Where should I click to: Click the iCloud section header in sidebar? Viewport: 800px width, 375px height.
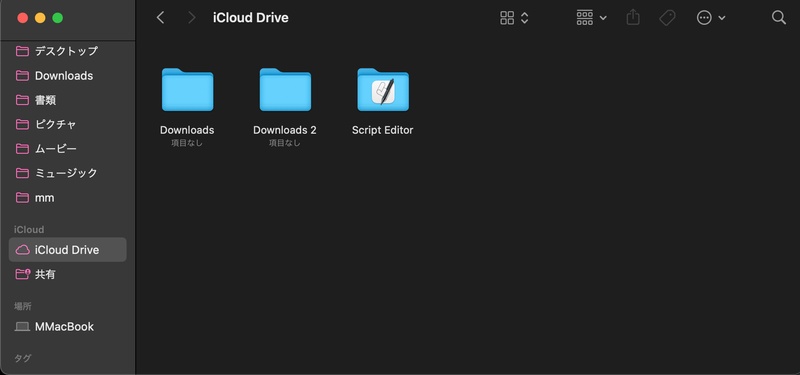click(29, 230)
